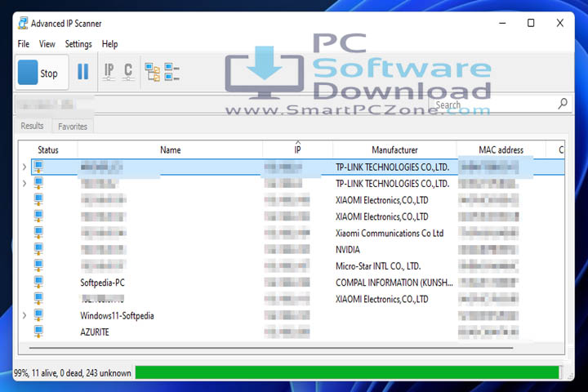588x392 pixels.
Task: Open the Help menu
Action: pos(110,44)
